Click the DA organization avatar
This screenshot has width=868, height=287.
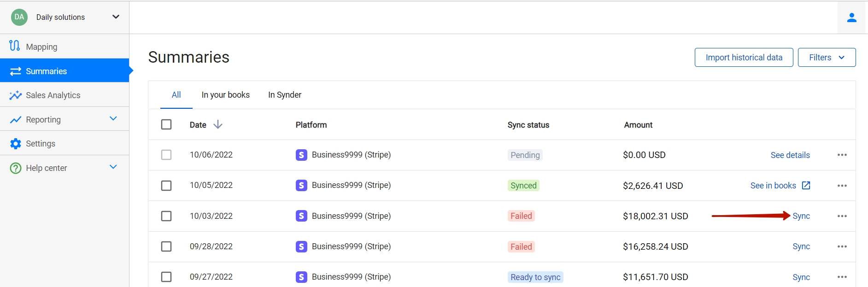coord(19,17)
